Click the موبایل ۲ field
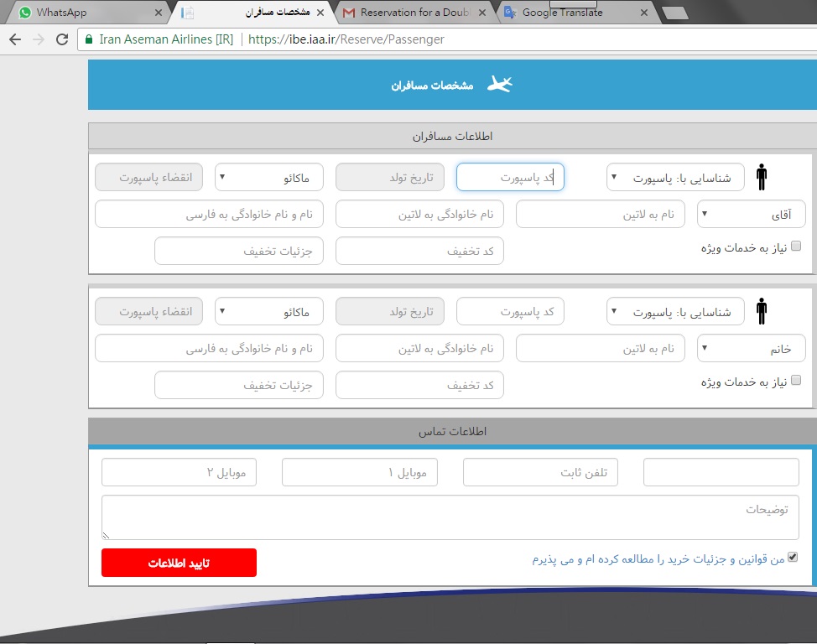 click(179, 472)
